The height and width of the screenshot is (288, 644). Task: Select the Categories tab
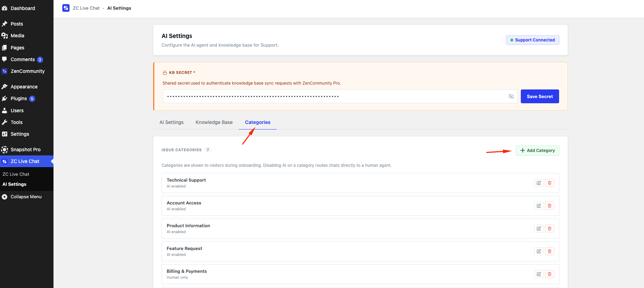point(258,122)
